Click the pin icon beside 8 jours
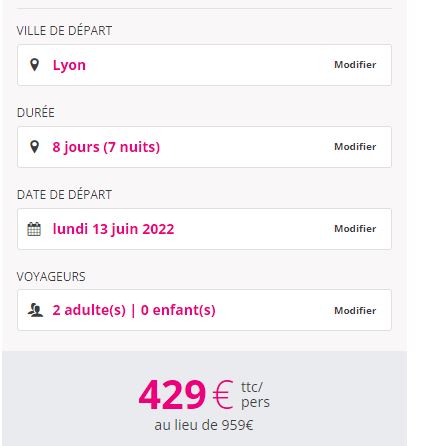 [x=34, y=147]
